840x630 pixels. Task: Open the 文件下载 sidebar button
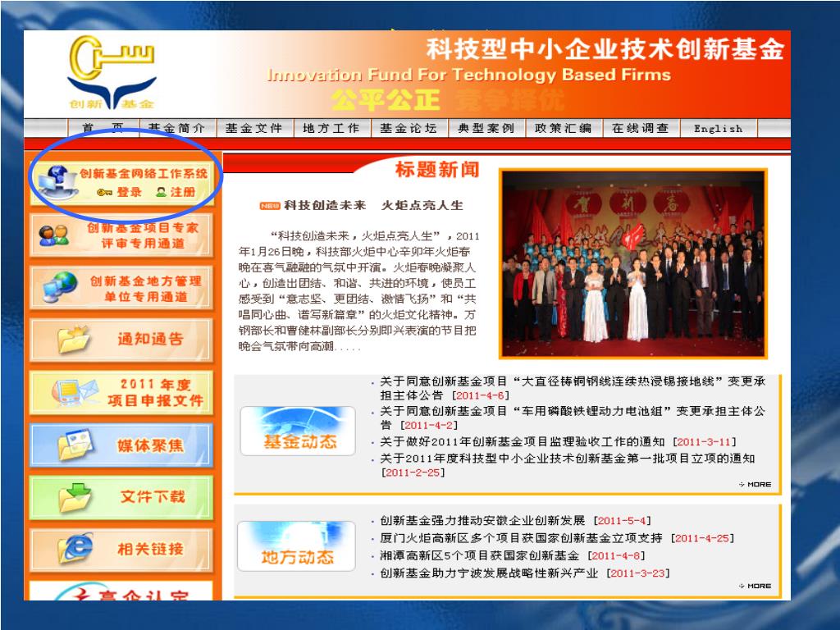click(121, 497)
